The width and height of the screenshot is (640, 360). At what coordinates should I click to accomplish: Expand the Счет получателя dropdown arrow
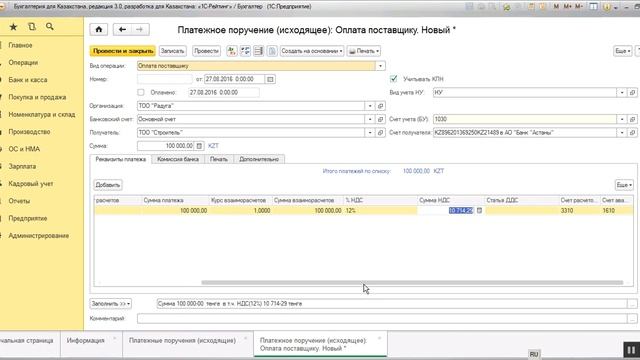[622, 133]
